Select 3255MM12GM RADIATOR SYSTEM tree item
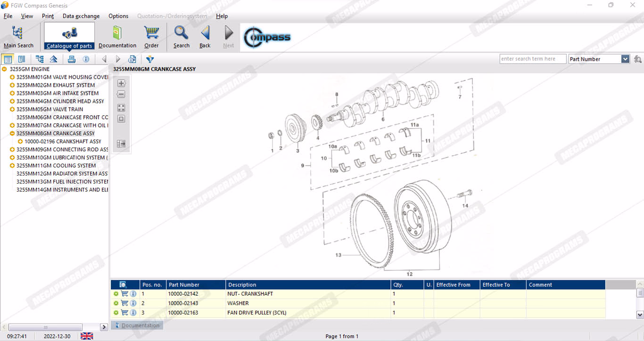Screen dimensions: 644x341 (x=62, y=174)
